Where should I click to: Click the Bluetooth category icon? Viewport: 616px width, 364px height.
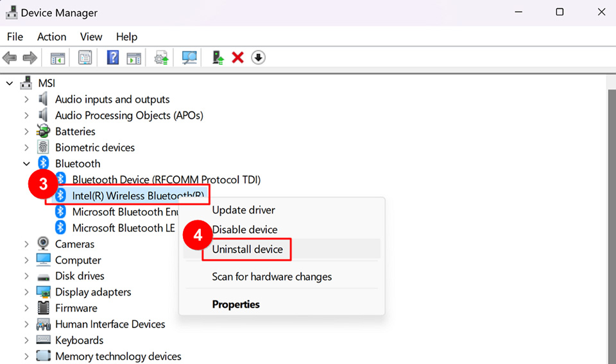tap(43, 163)
